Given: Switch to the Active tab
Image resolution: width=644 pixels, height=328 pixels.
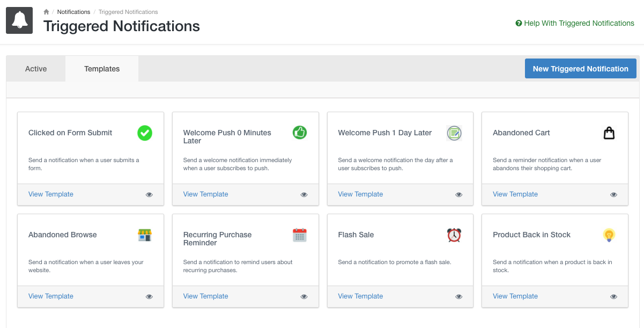Looking at the screenshot, I should click(x=36, y=69).
